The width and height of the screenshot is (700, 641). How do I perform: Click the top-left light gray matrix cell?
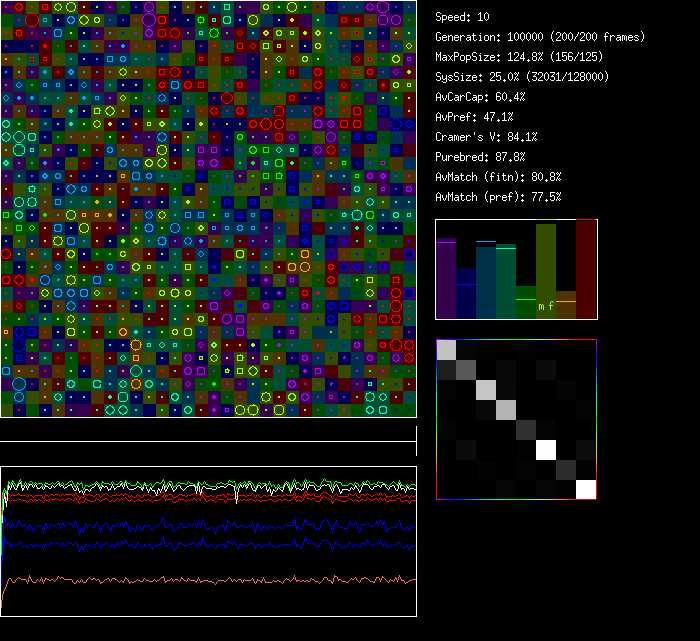[446, 349]
